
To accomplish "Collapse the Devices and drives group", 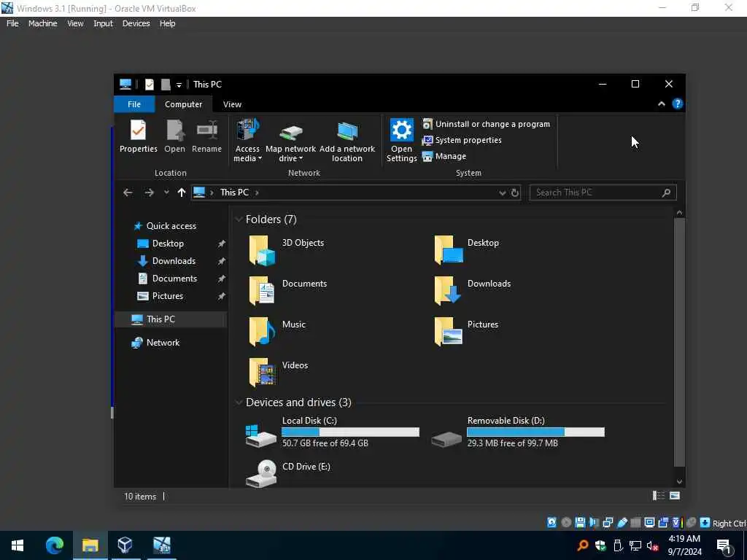I will pos(239,402).
